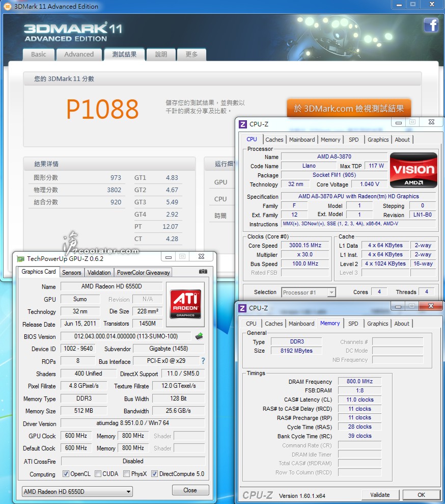This screenshot has height=504, width=445.
Task: Open the Sensors tab in GPU-Z
Action: (x=72, y=273)
